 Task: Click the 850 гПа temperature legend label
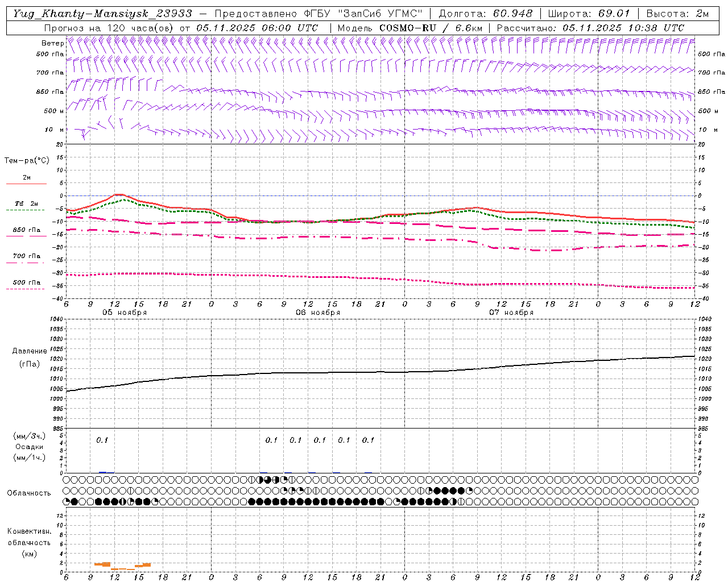27,230
